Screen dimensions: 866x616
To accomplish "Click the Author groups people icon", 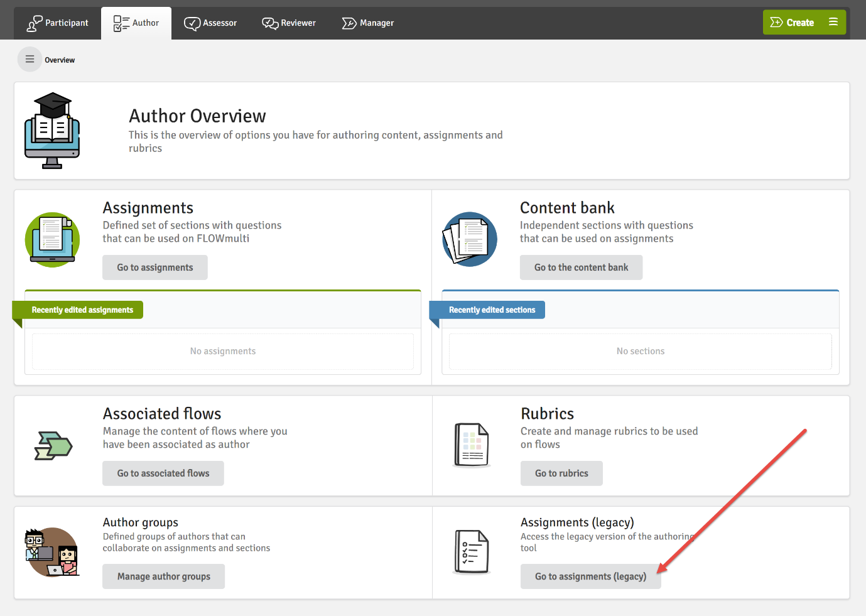I will (x=53, y=553).
